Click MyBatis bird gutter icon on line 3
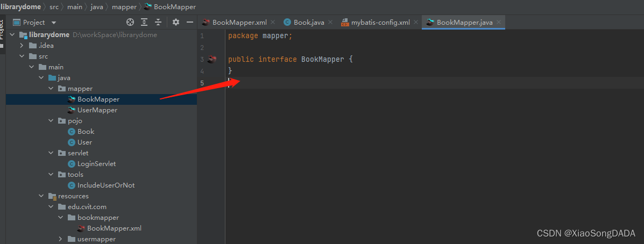Viewport: 644px width, 244px height. coord(212,59)
